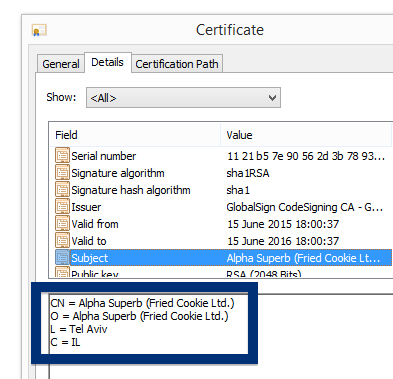Open the Certification Path tab
This screenshot has width=393, height=379.
tap(177, 64)
